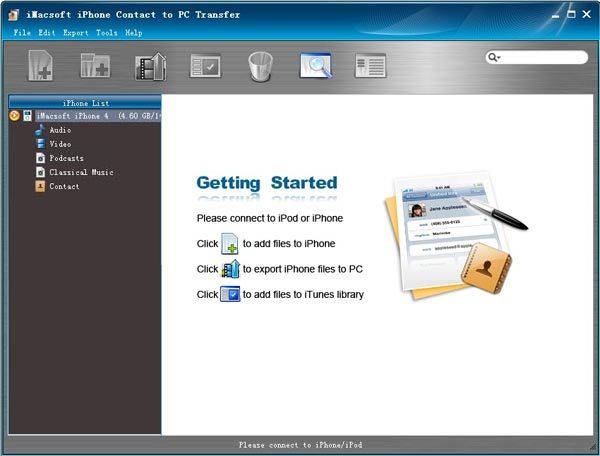
Task: Click the add folder toolbar icon
Action: point(95,66)
